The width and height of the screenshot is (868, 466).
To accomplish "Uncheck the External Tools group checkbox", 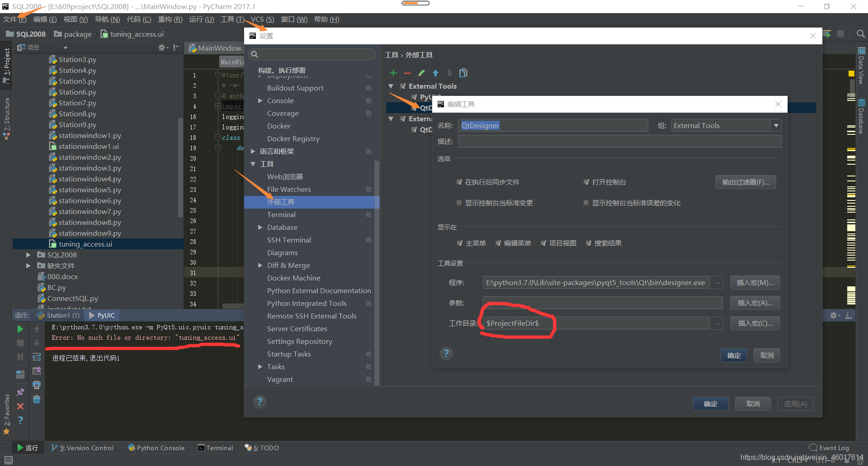I will [x=403, y=86].
